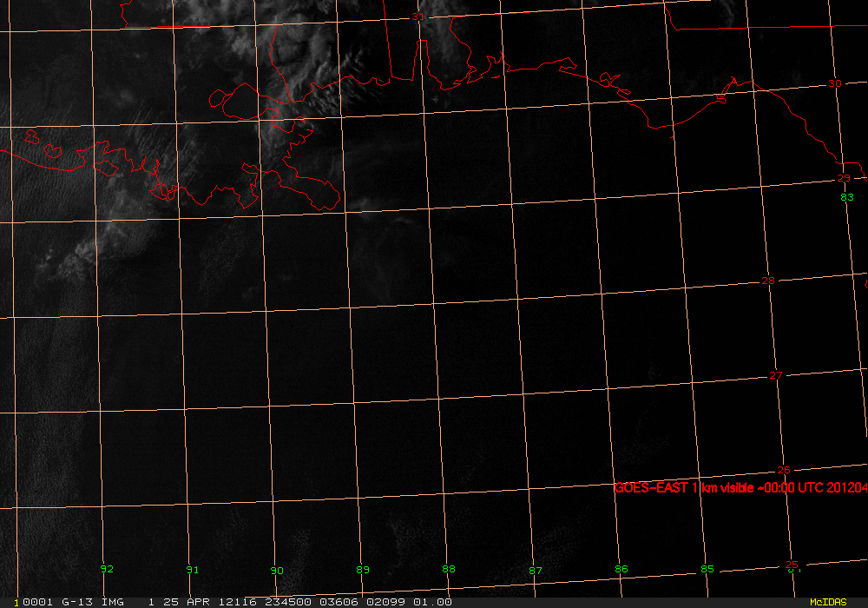Click the green longitude label 89

point(363,570)
